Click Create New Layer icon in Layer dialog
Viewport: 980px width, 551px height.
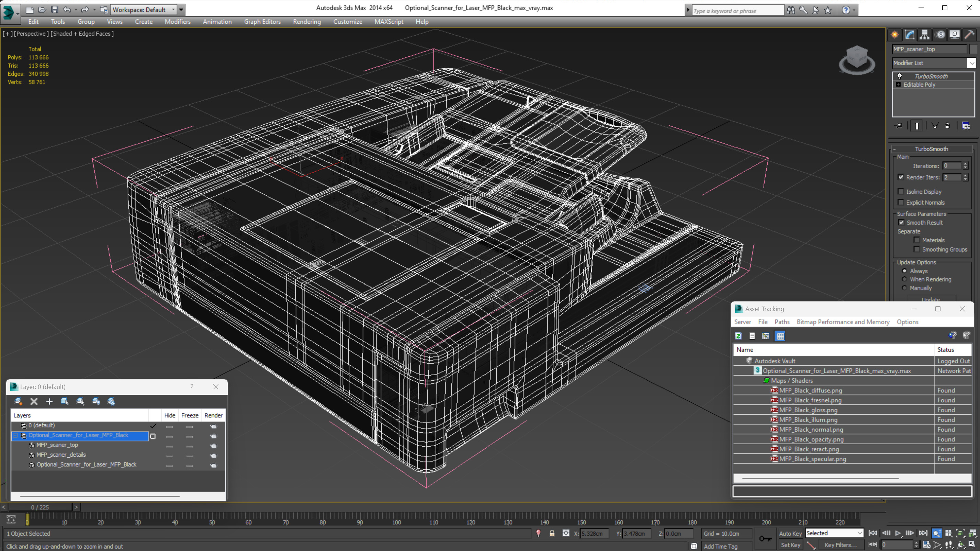click(x=18, y=401)
